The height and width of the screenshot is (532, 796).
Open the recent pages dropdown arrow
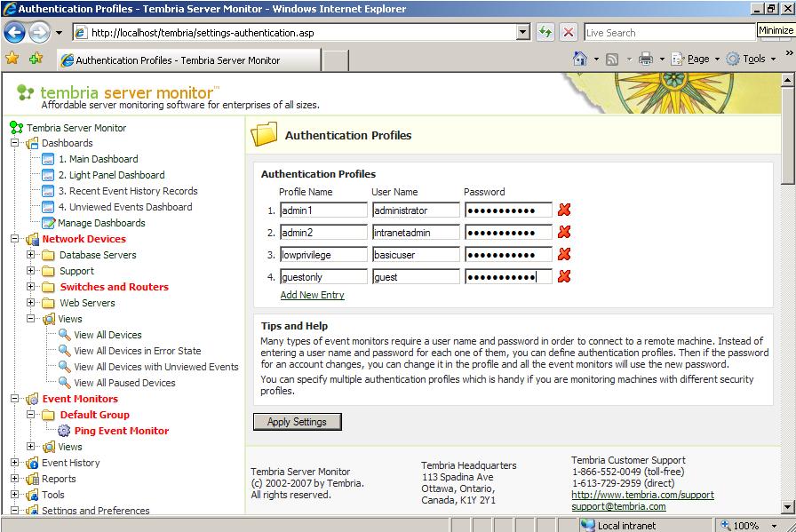pyautogui.click(x=59, y=33)
